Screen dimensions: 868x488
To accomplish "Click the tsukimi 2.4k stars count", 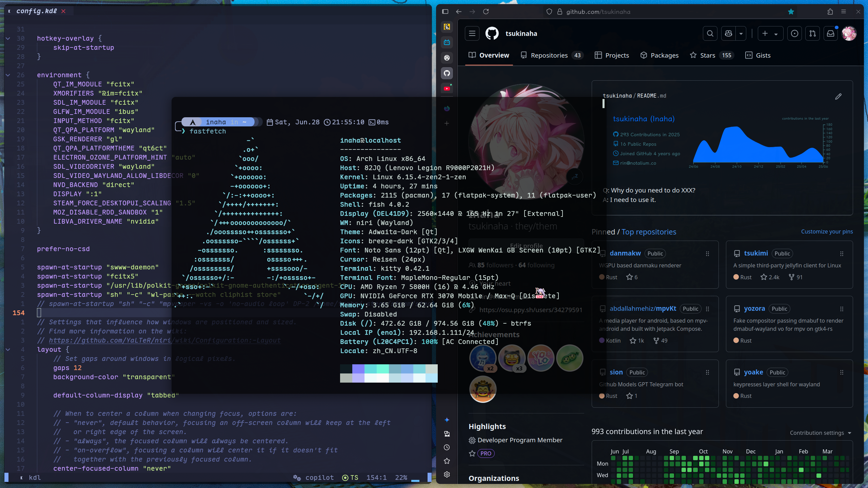I will click(770, 277).
